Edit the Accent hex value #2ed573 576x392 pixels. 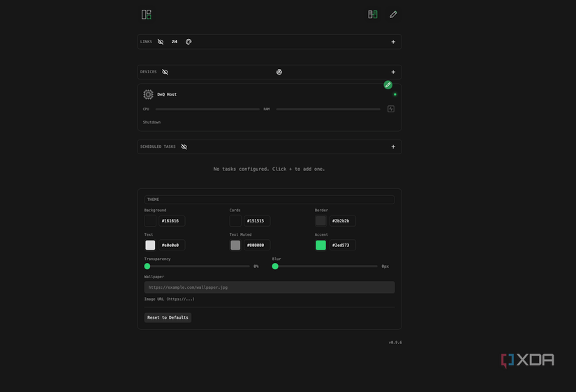tap(342, 246)
